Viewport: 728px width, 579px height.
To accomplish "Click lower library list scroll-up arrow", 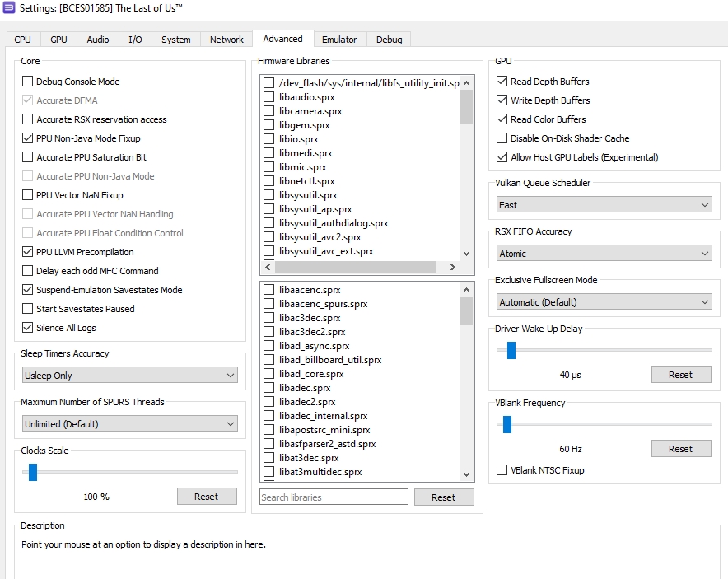I will 467,290.
